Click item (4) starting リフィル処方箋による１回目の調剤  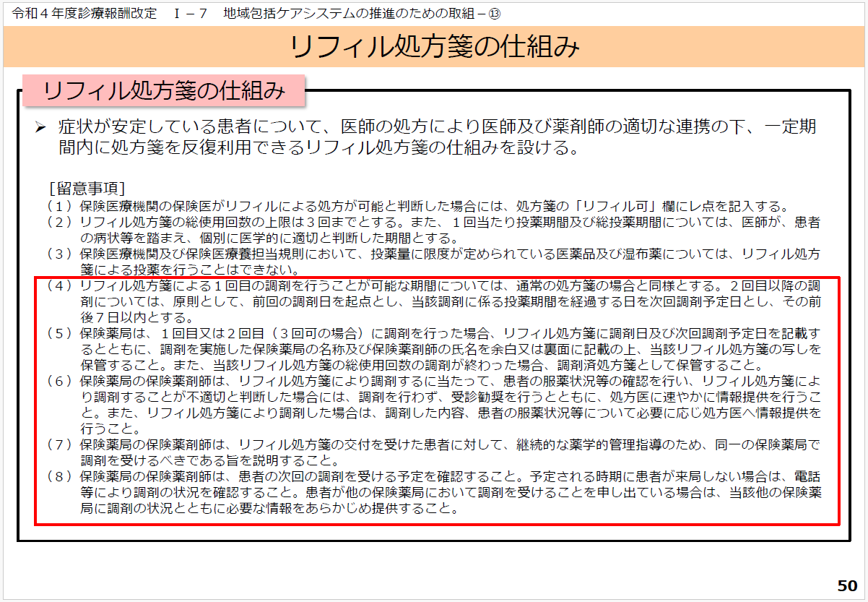tap(433, 285)
